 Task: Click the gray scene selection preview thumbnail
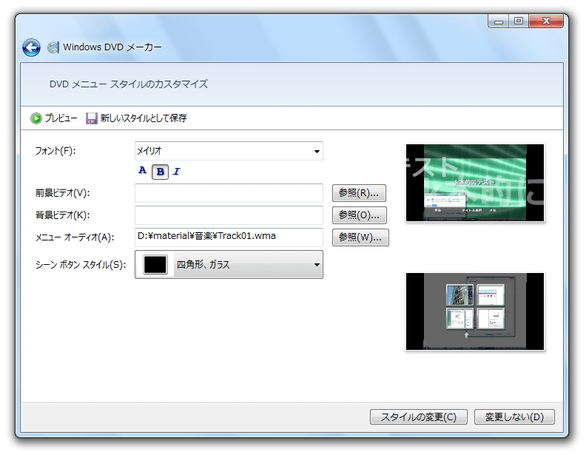[475, 311]
